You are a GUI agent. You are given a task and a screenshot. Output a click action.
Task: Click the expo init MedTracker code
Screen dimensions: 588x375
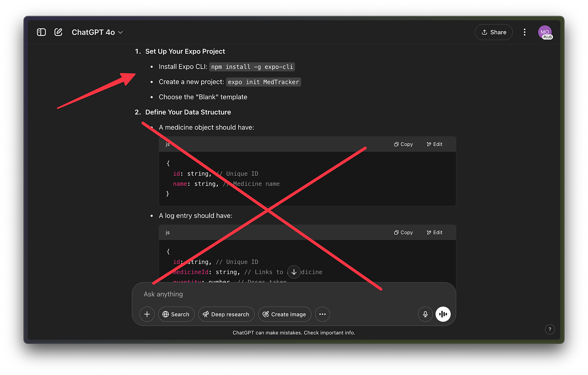pos(263,82)
